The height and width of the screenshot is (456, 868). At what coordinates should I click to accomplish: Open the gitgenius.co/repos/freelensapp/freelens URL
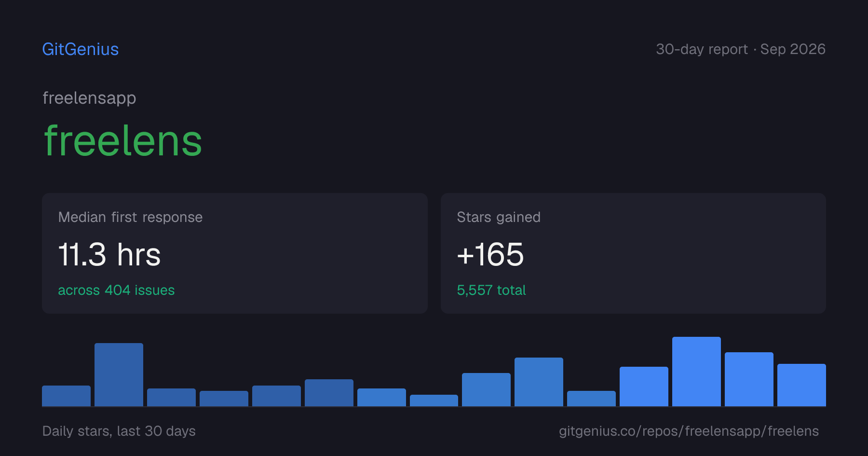[x=689, y=431]
